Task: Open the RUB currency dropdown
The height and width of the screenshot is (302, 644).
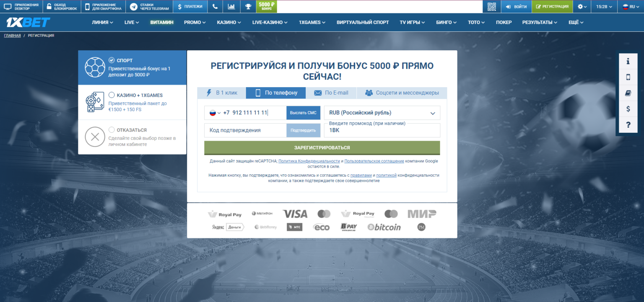Action: pyautogui.click(x=382, y=113)
